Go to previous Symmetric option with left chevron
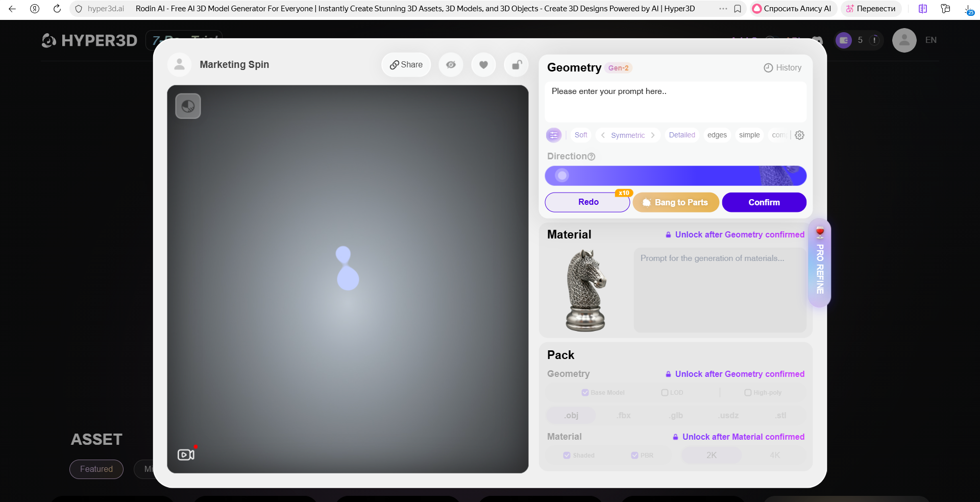 click(x=603, y=135)
